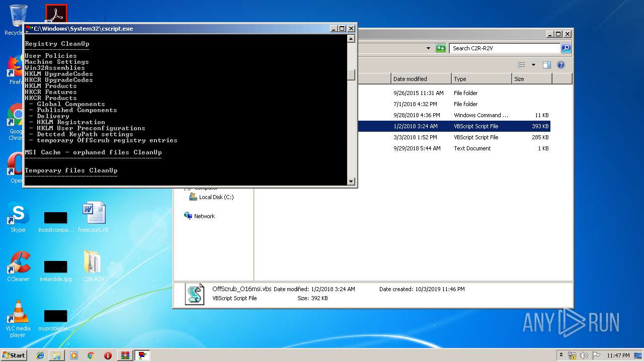
Task: Click Internet Explorer in the taskbar
Action: (40, 355)
